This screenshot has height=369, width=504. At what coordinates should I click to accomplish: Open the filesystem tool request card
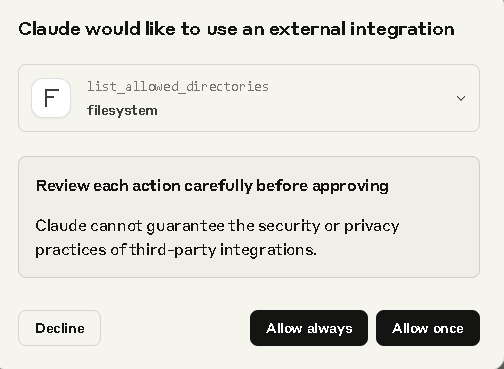249,98
